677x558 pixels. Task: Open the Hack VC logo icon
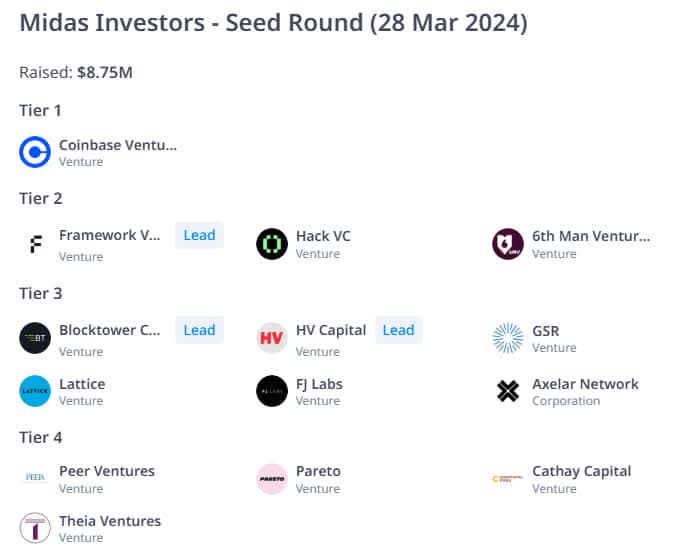pos(272,244)
